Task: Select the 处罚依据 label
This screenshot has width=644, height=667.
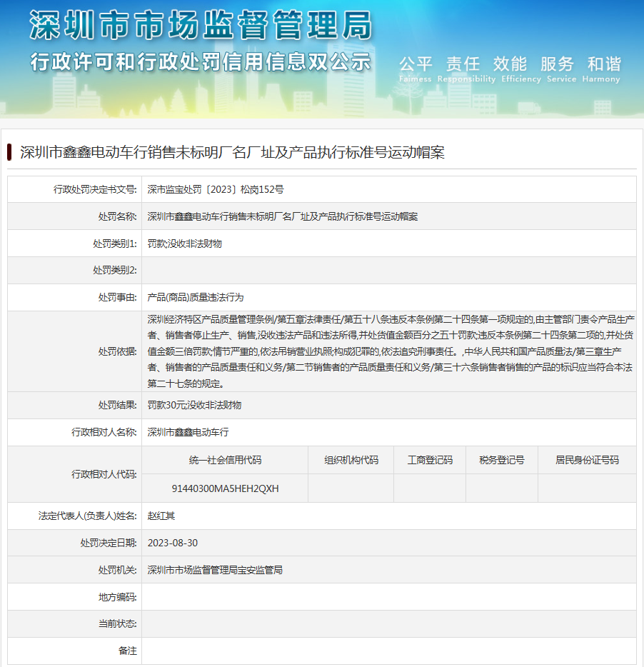Action: (x=117, y=351)
